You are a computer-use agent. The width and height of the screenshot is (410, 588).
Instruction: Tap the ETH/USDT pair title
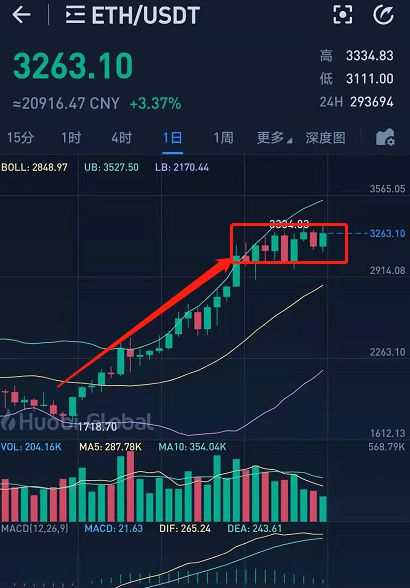click(146, 15)
